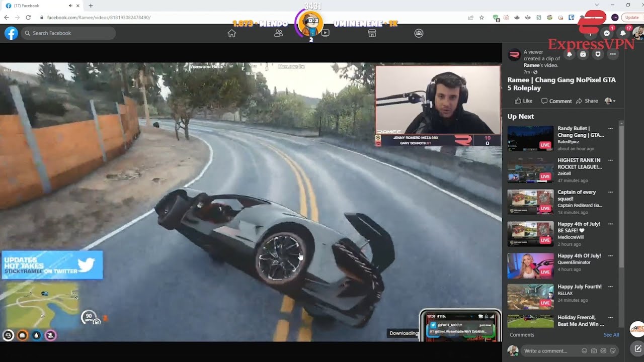Open emoji picker in comment box
644x362 pixels.
(x=584, y=350)
